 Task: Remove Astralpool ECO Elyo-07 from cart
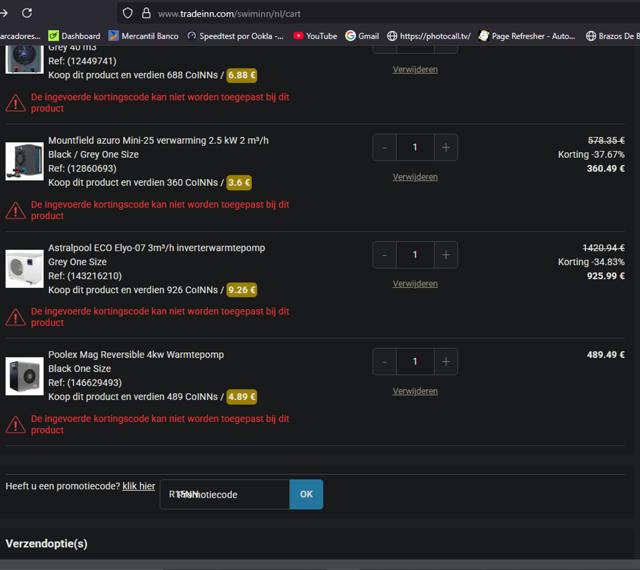coord(415,284)
